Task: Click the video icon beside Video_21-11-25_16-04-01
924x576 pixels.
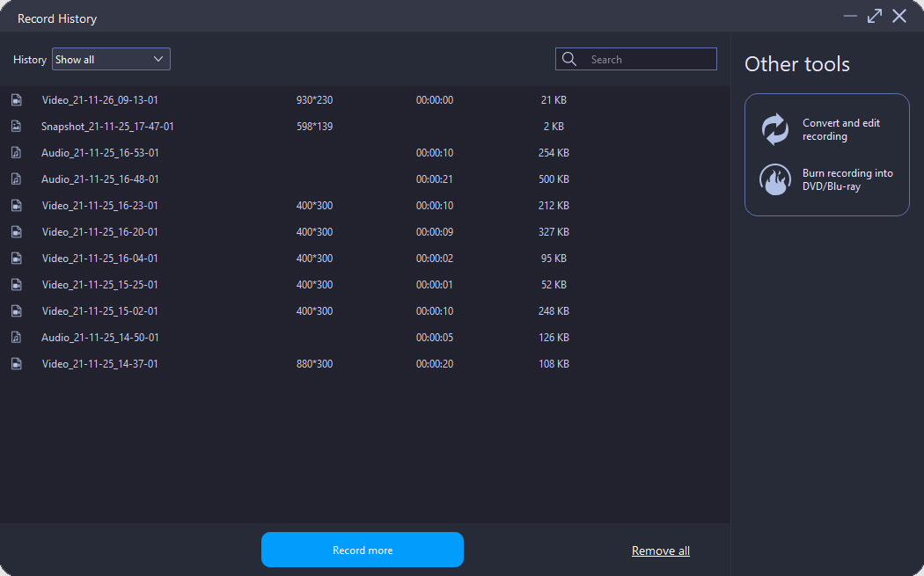Action: (x=17, y=259)
